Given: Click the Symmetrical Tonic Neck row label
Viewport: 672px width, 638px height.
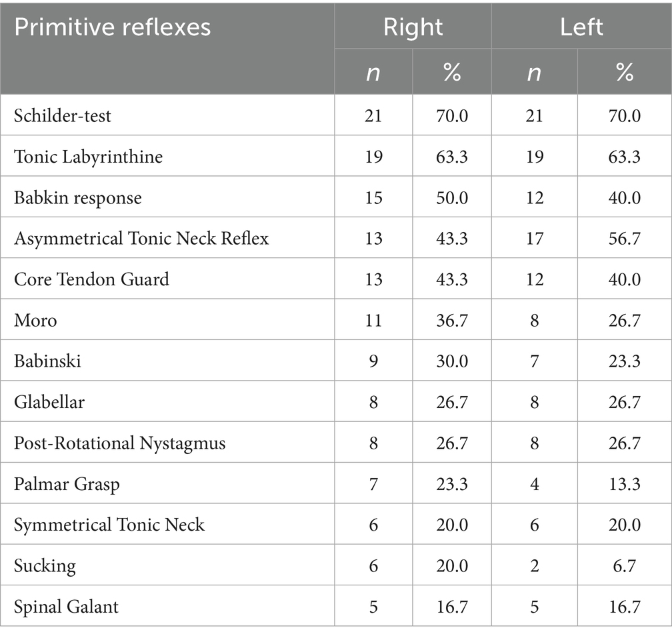Looking at the screenshot, I should [109, 525].
